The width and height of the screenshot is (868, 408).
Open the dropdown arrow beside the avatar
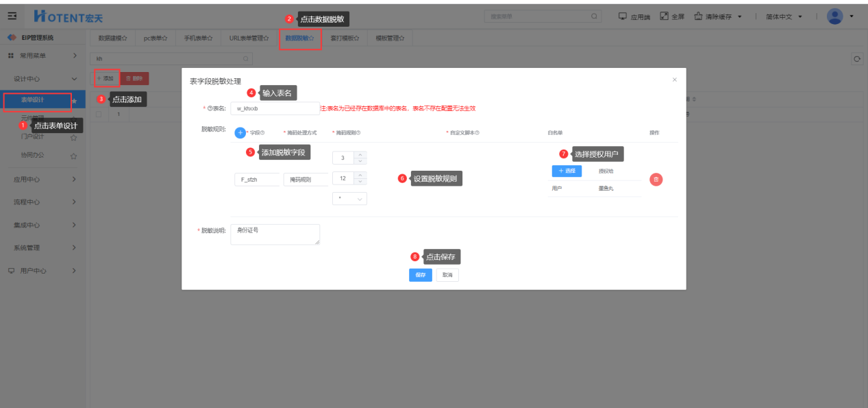point(852,16)
